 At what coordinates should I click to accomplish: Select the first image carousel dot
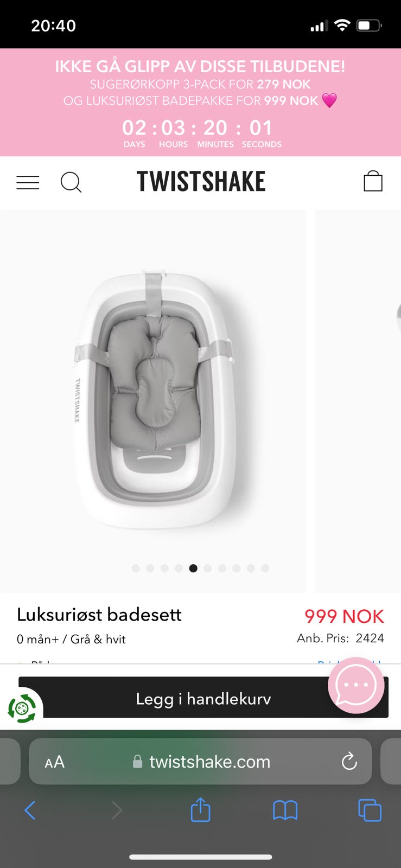click(x=136, y=568)
